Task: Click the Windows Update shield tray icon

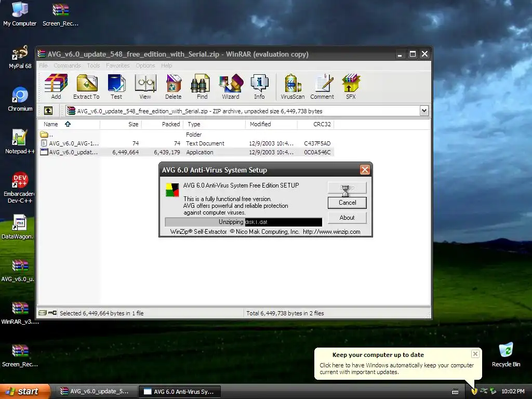Action: click(474, 391)
